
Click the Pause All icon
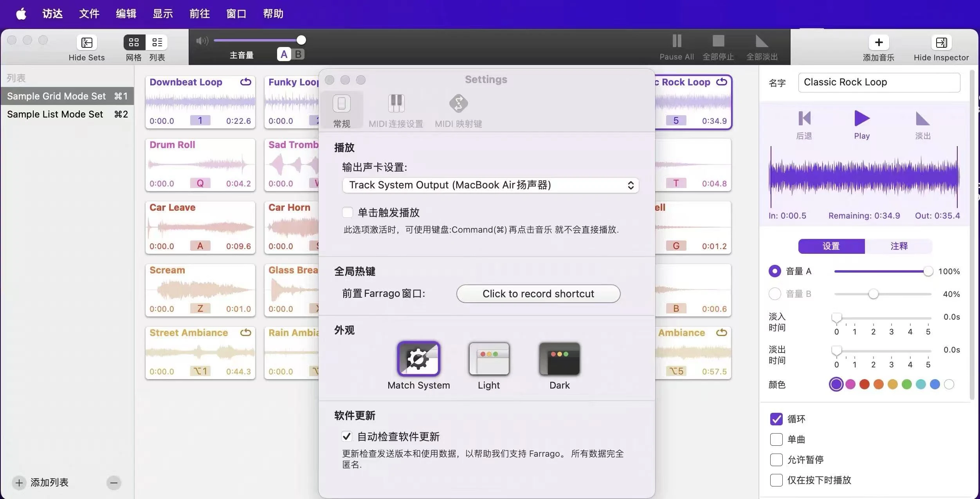point(677,41)
